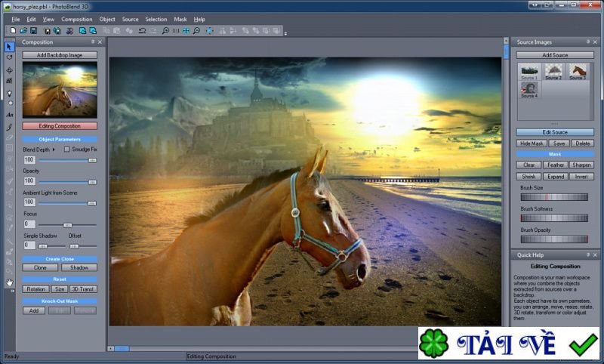This screenshot has height=364, width=604.
Task: Open the toolbar overflow options arrow
Action: [x=285, y=33]
